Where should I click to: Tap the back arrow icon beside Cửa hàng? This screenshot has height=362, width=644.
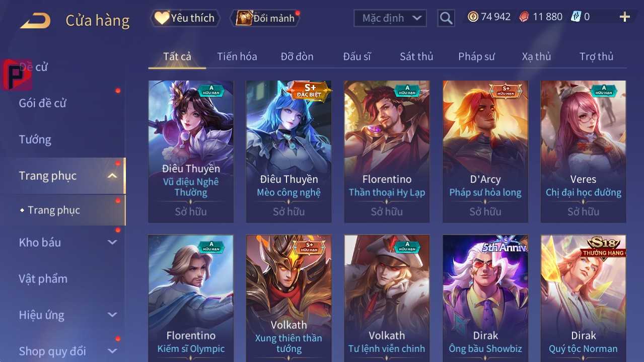[x=35, y=21]
